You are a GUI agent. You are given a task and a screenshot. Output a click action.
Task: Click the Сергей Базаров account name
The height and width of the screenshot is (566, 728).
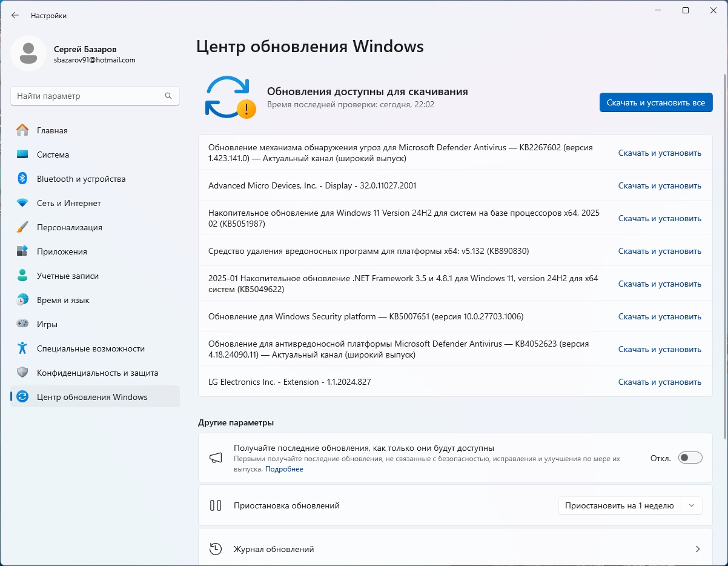(x=85, y=49)
